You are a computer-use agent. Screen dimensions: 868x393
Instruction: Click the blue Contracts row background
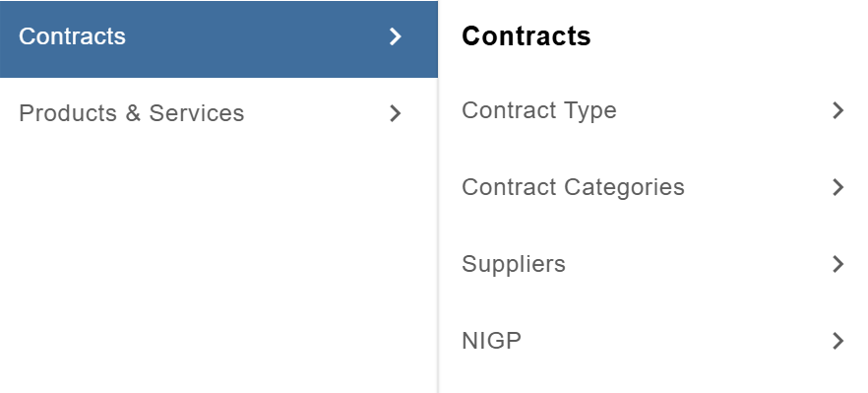(x=218, y=38)
